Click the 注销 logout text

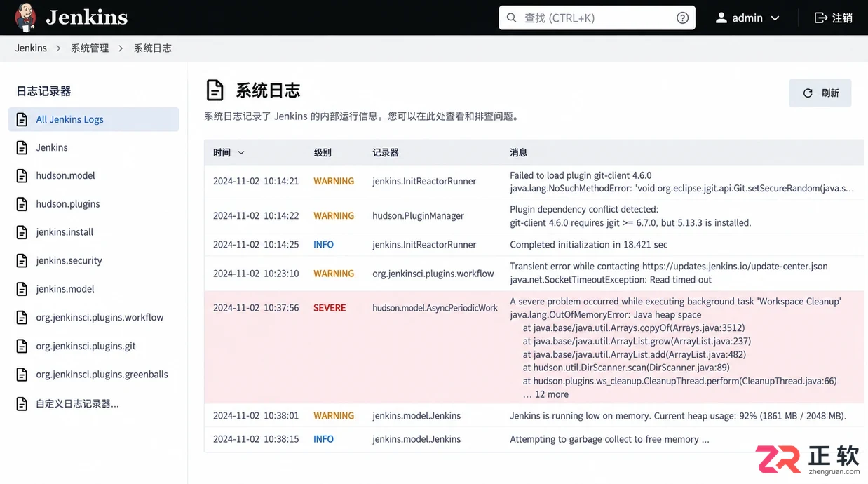coord(842,18)
